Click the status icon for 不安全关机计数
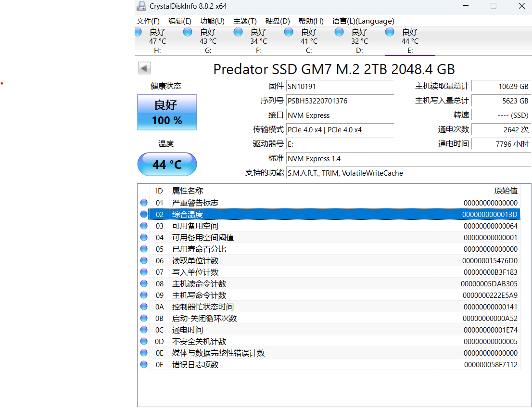Image resolution: width=532 pixels, height=410 pixels. (144, 341)
